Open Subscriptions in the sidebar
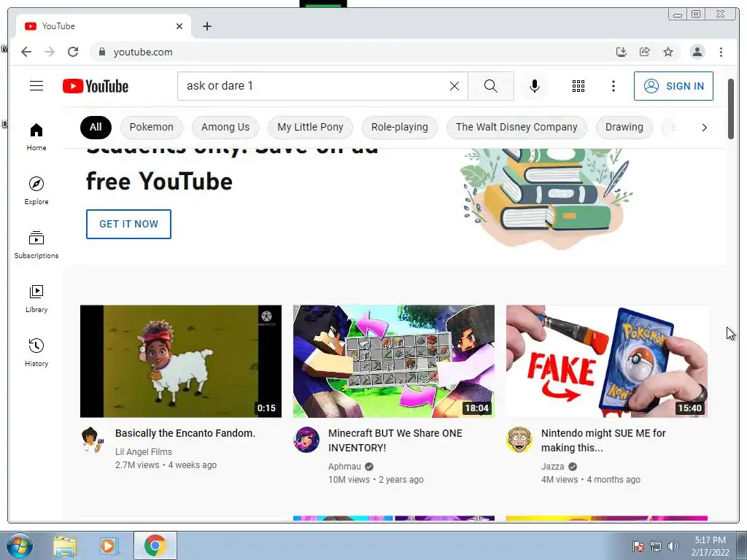The image size is (747, 560). coord(36,245)
